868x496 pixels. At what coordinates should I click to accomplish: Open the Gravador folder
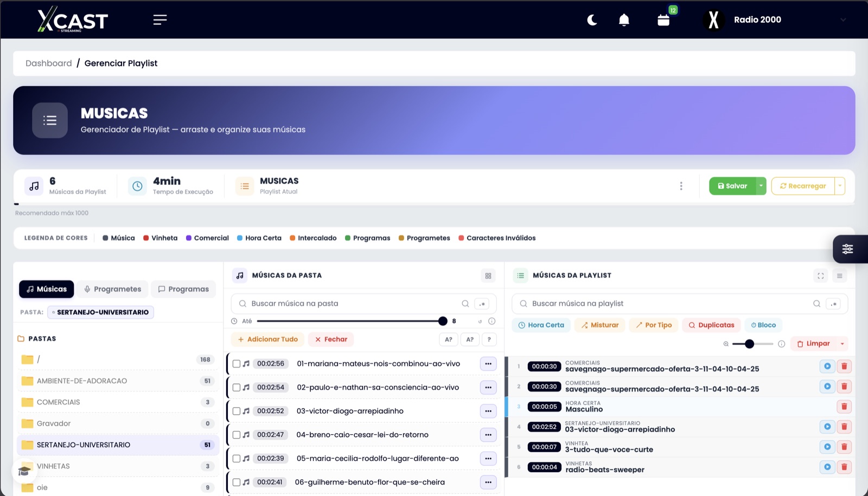(x=118, y=423)
